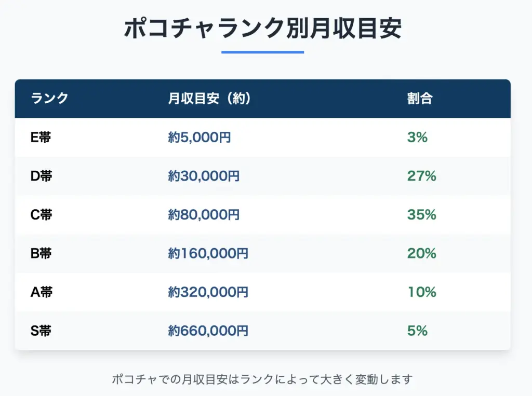Click the 約30,000円 income value
Image resolution: width=532 pixels, height=396 pixels.
tap(204, 176)
